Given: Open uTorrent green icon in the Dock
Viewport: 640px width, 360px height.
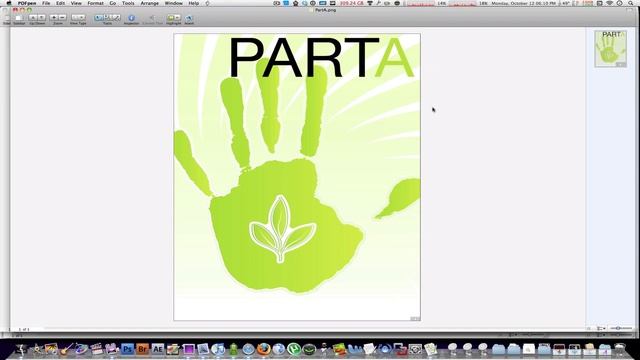Looking at the screenshot, I should pyautogui.click(x=294, y=349).
